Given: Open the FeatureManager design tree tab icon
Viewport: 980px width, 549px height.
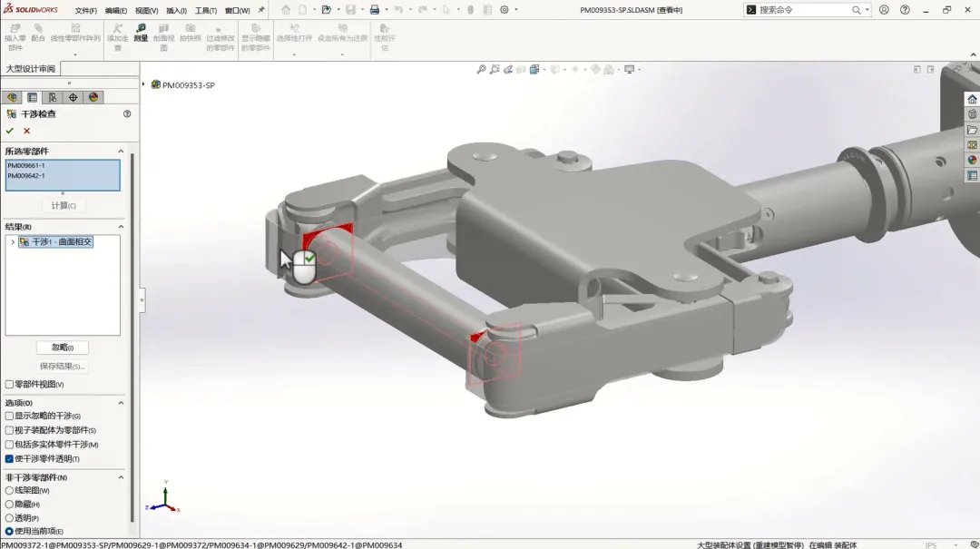Looking at the screenshot, I should (12, 97).
